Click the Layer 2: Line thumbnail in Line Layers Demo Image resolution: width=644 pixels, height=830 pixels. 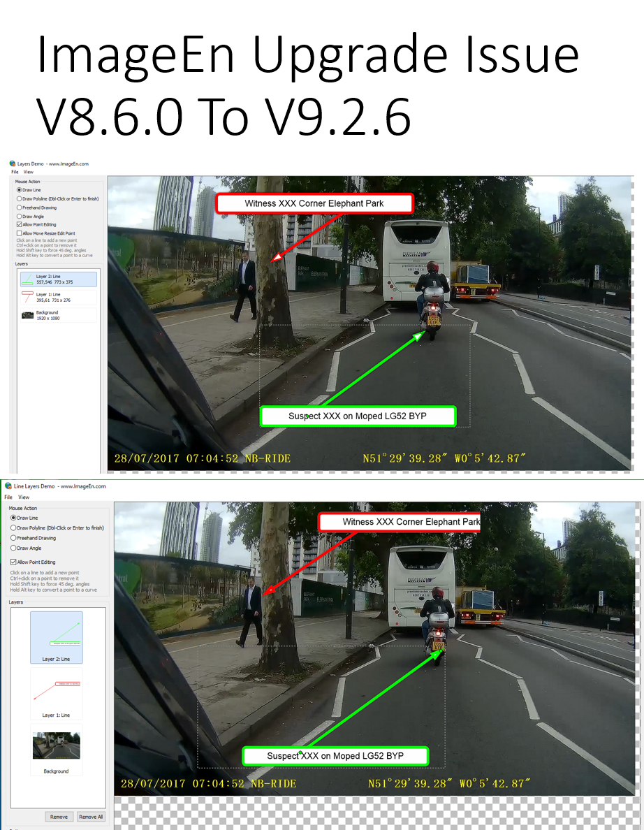click(x=56, y=637)
